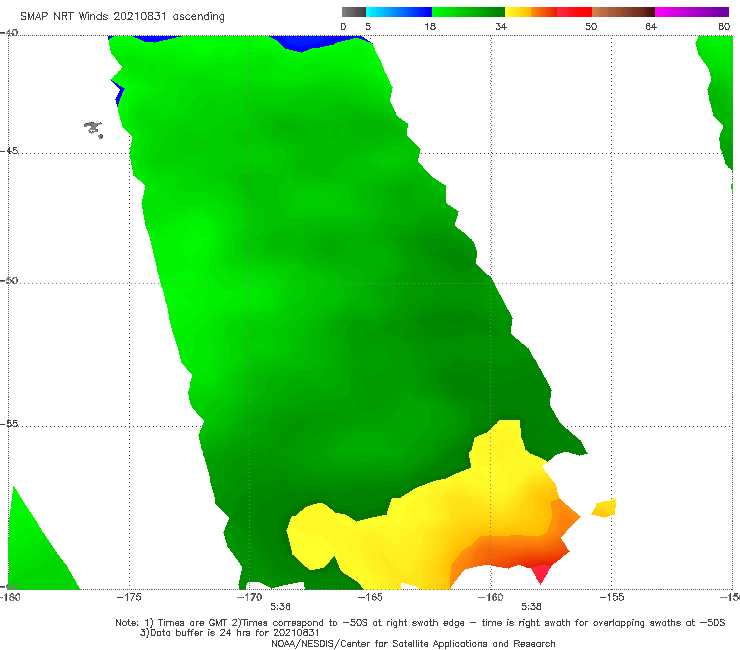Click the color bar label "5"

[x=368, y=26]
